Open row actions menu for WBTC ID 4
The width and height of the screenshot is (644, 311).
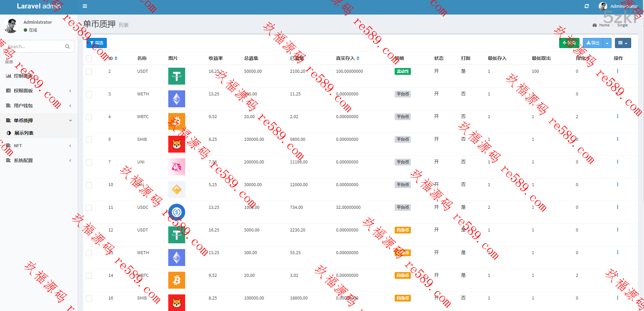617,116
